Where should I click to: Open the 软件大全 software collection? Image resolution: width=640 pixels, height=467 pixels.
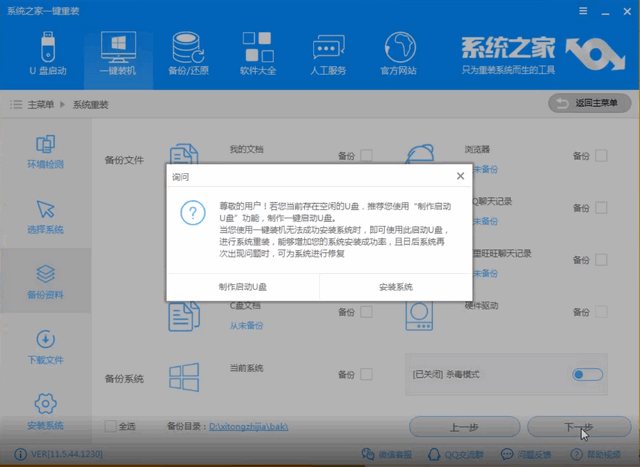click(x=258, y=53)
